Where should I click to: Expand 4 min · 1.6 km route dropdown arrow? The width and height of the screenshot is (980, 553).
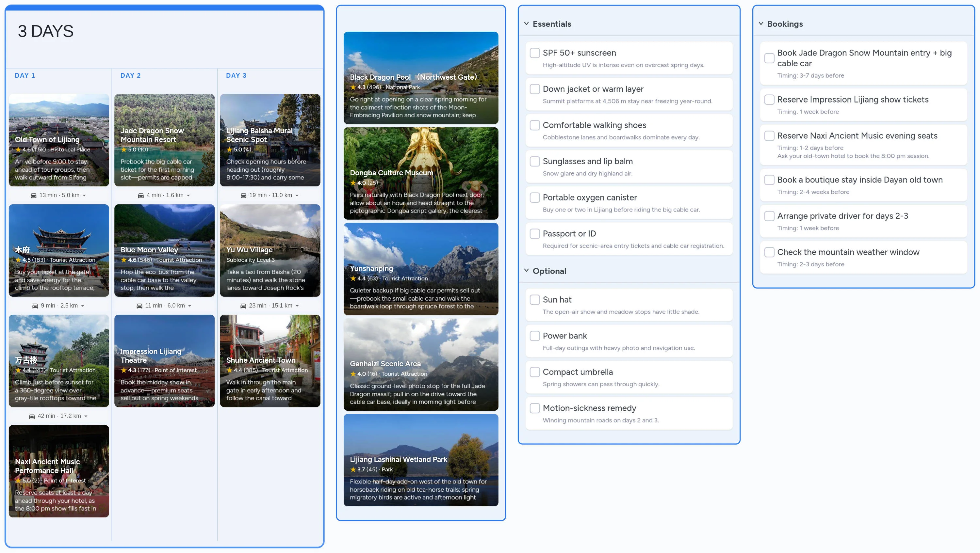click(188, 196)
